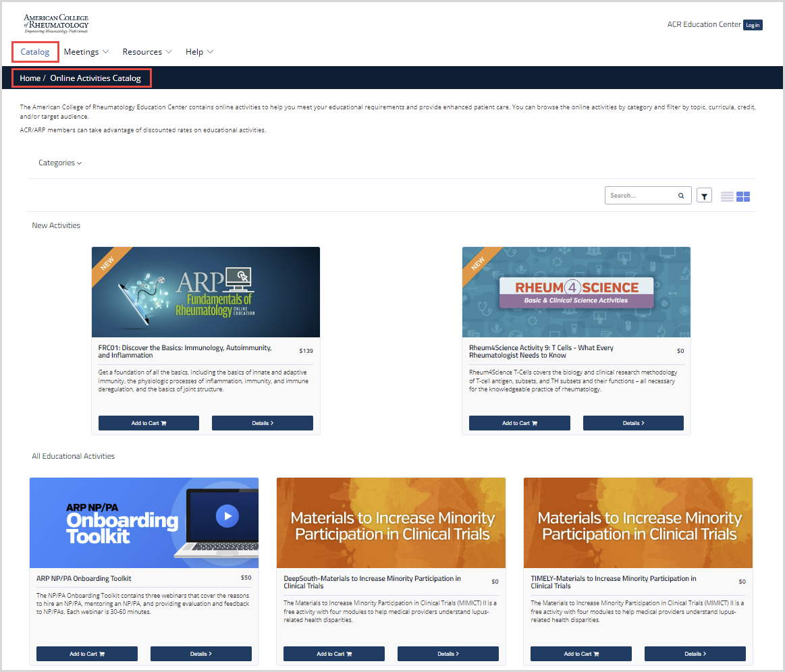Image resolution: width=785 pixels, height=672 pixels.
Task: Switch to grid view layout
Action: coord(743,196)
